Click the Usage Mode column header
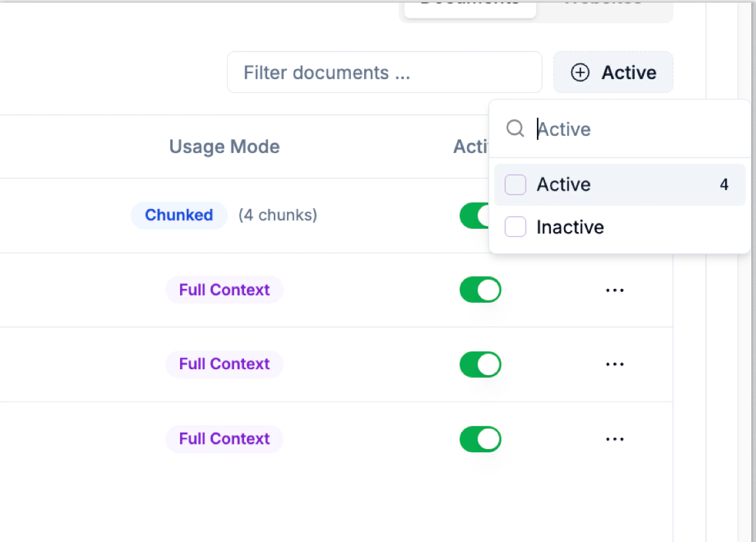This screenshot has height=542, width=756. click(x=224, y=146)
